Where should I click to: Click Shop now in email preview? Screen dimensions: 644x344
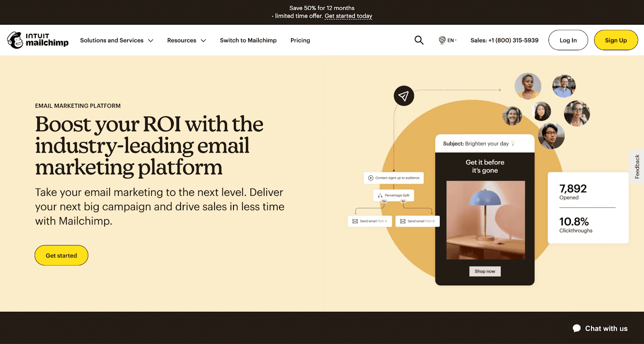click(x=485, y=271)
